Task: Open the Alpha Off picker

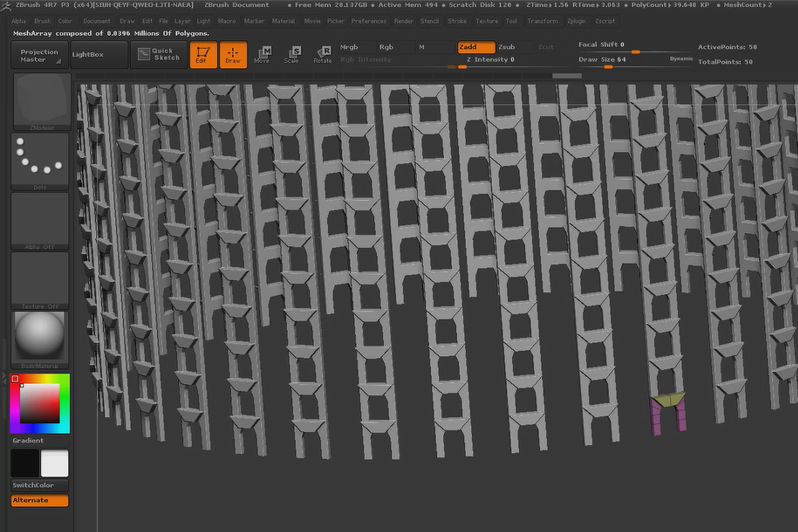Action: tap(41, 219)
